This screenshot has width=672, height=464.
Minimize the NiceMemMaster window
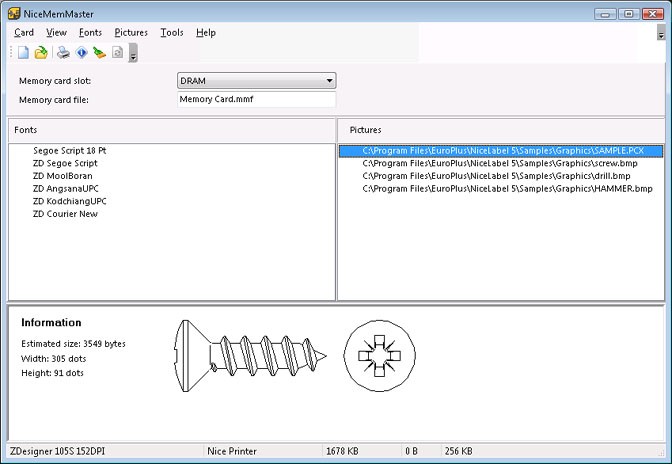[x=606, y=14]
